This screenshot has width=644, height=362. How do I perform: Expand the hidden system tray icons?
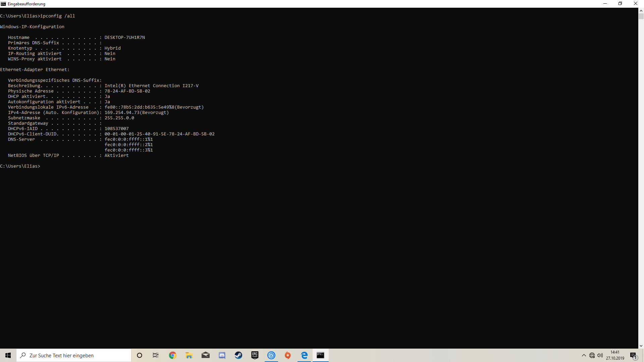(584, 355)
